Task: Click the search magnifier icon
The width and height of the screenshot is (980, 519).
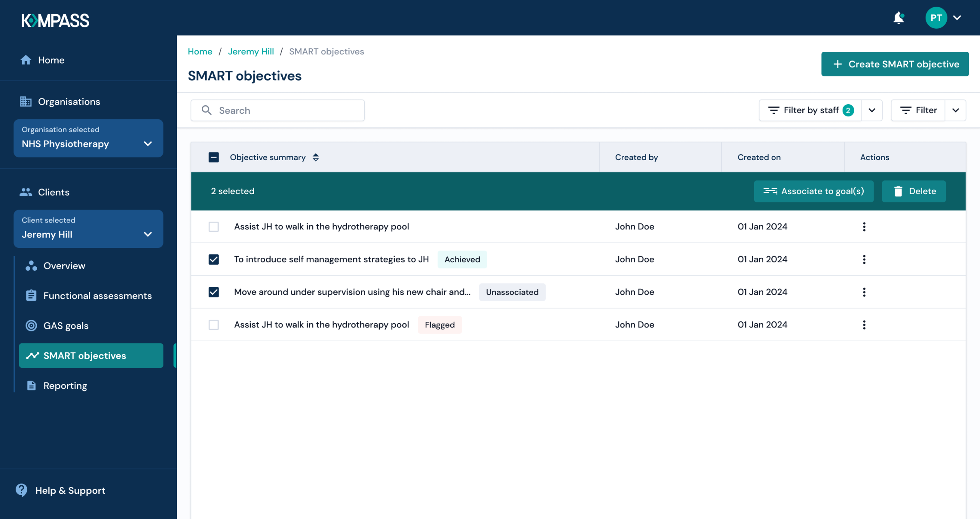Action: 207,110
